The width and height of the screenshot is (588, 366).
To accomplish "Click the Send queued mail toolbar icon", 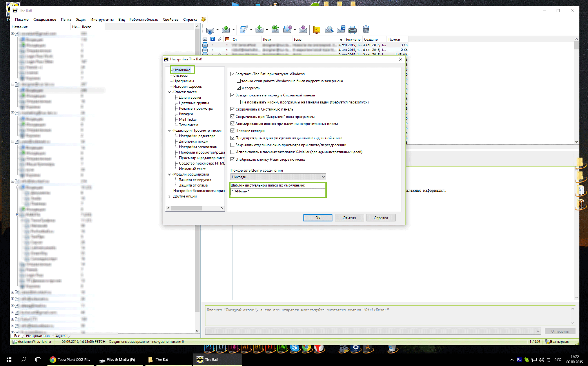I will click(226, 29).
